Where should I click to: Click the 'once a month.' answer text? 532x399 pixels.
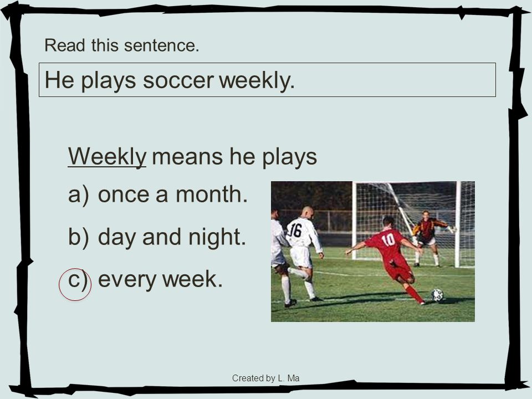tap(173, 194)
